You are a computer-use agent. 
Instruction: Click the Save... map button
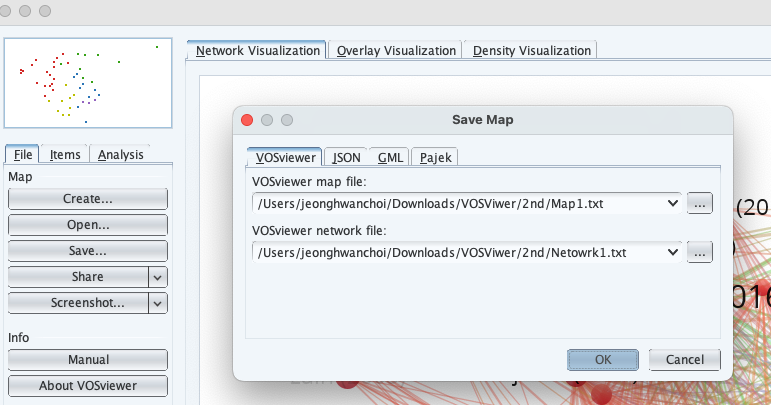pos(88,251)
